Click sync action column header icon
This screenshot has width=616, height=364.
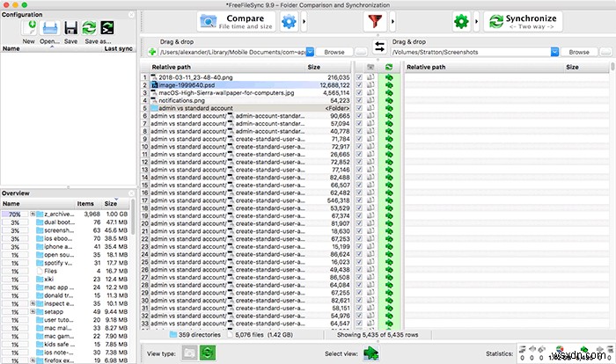389,67
